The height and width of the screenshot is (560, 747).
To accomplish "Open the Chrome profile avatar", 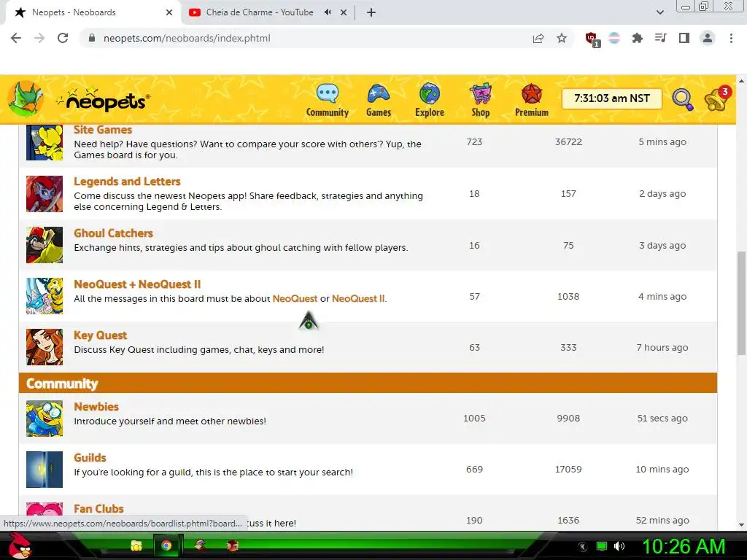I will click(x=708, y=38).
